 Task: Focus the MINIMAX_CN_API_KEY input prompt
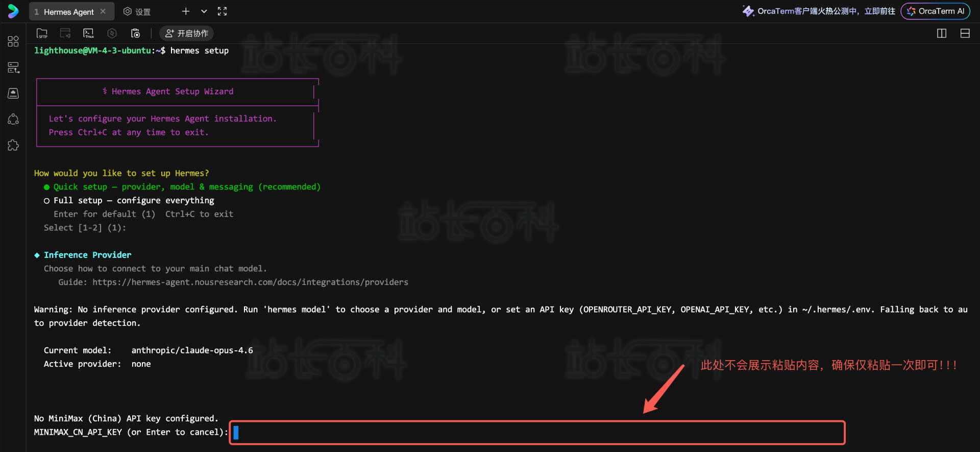(537, 433)
